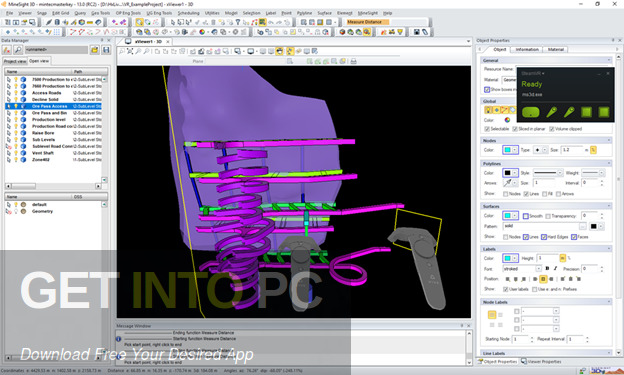Click the save disk icon in Data Manager
624x375 pixels.
106,50
